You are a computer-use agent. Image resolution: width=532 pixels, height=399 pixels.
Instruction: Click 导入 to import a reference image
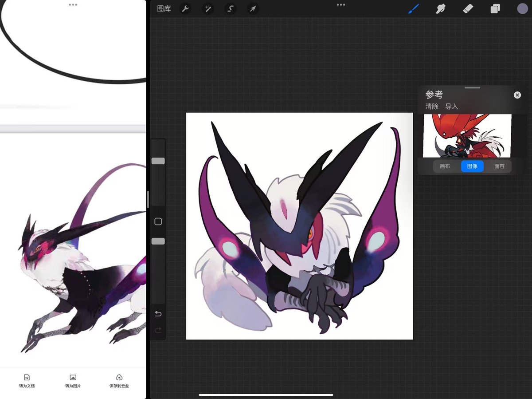[452, 107]
